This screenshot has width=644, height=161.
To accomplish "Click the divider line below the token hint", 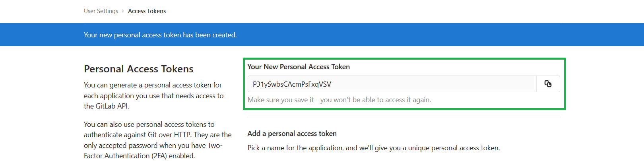I will point(403,117).
